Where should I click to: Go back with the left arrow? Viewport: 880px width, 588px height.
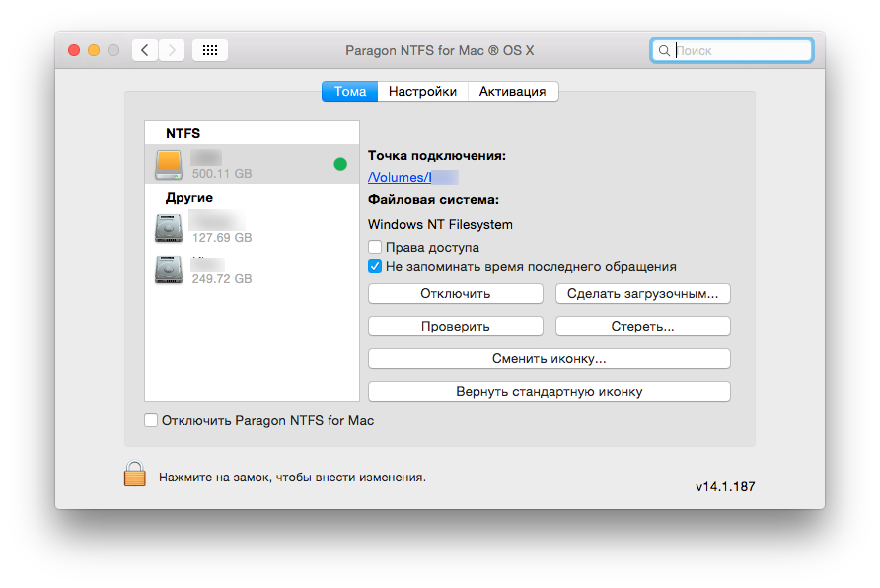tap(145, 50)
